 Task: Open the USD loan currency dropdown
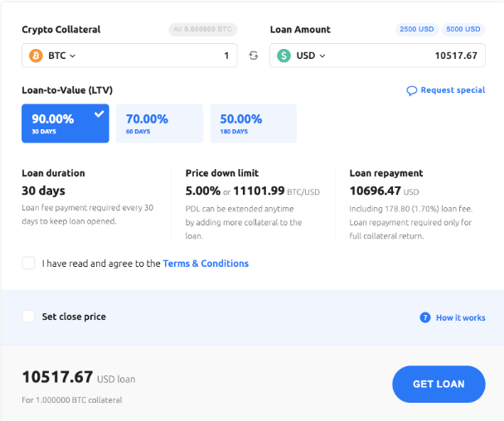pos(311,56)
